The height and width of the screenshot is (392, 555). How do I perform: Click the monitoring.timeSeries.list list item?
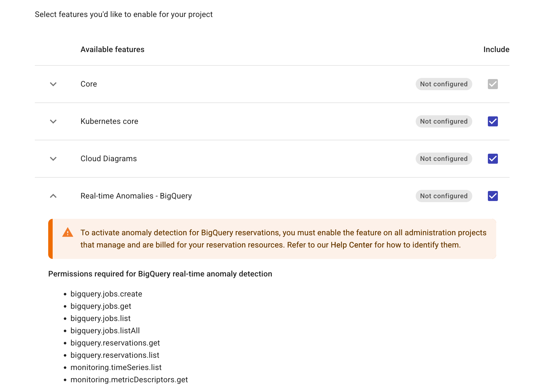click(116, 367)
